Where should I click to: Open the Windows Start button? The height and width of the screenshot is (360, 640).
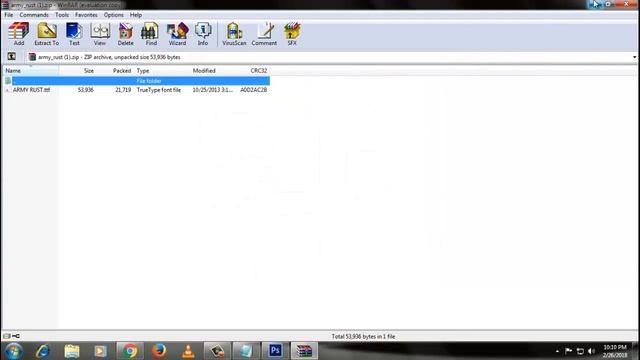click(13, 351)
